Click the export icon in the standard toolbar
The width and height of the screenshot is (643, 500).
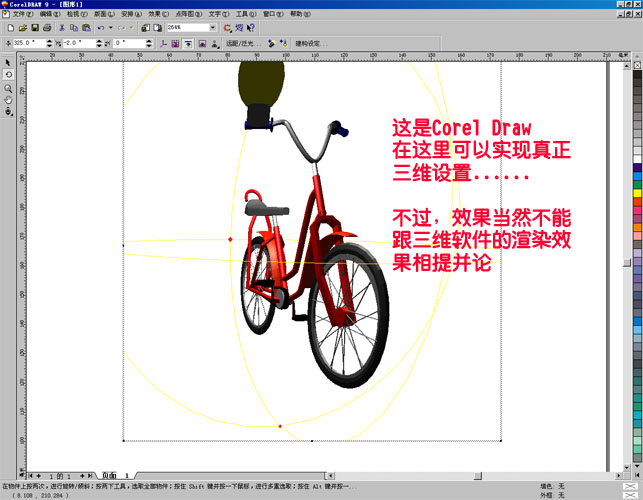pos(157,28)
